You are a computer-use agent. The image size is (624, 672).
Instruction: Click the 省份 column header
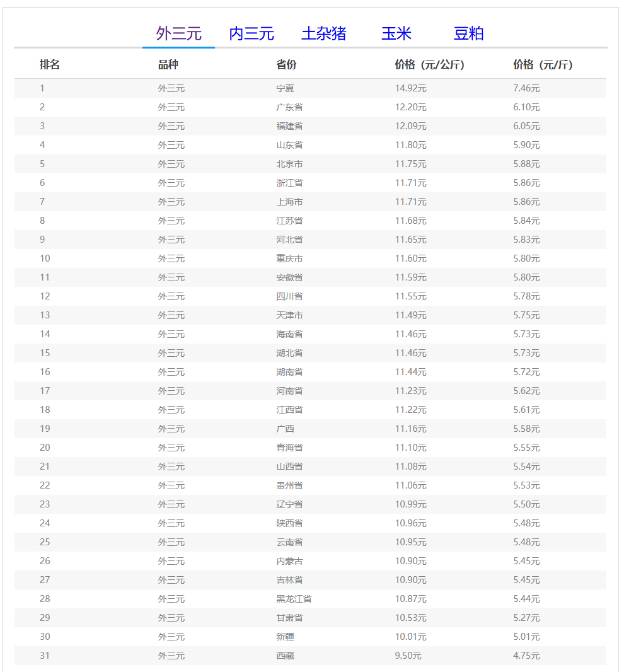click(286, 64)
